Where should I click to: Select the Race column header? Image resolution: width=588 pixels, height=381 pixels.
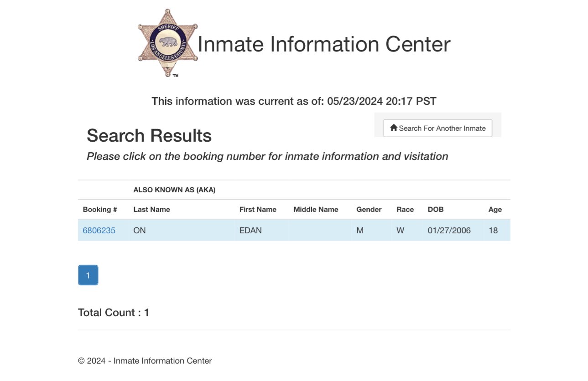click(x=405, y=210)
